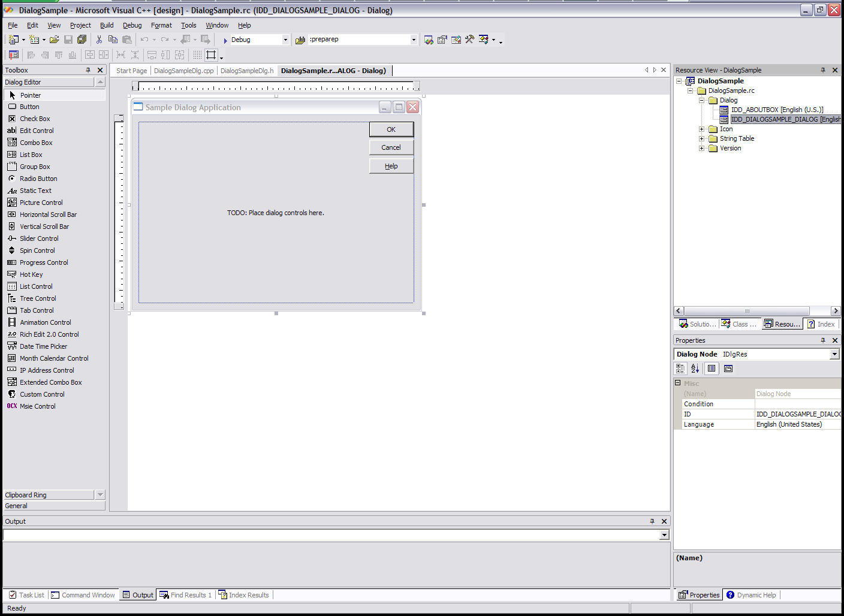Select the Custom Control tool
Image resolution: width=844 pixels, height=616 pixels.
coord(55,394)
